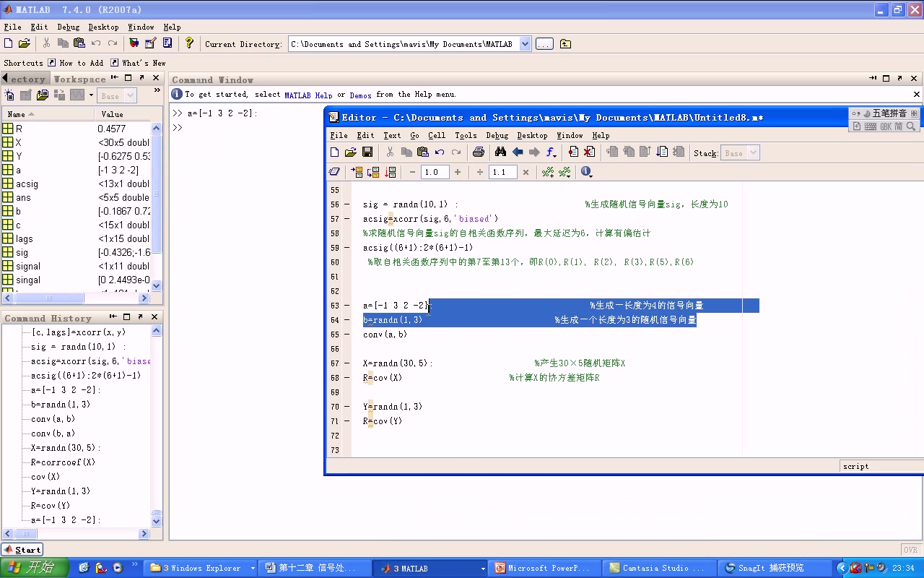Select cov(X) entry in Command History
The width and height of the screenshot is (924, 578).
click(x=45, y=477)
